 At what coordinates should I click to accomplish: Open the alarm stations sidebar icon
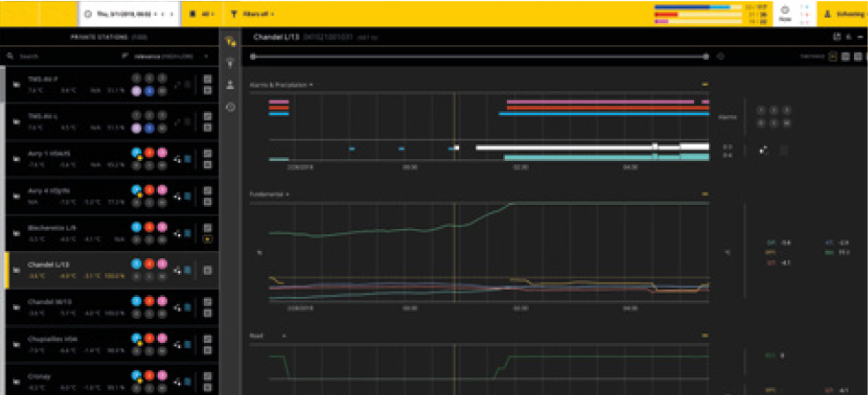[230, 41]
